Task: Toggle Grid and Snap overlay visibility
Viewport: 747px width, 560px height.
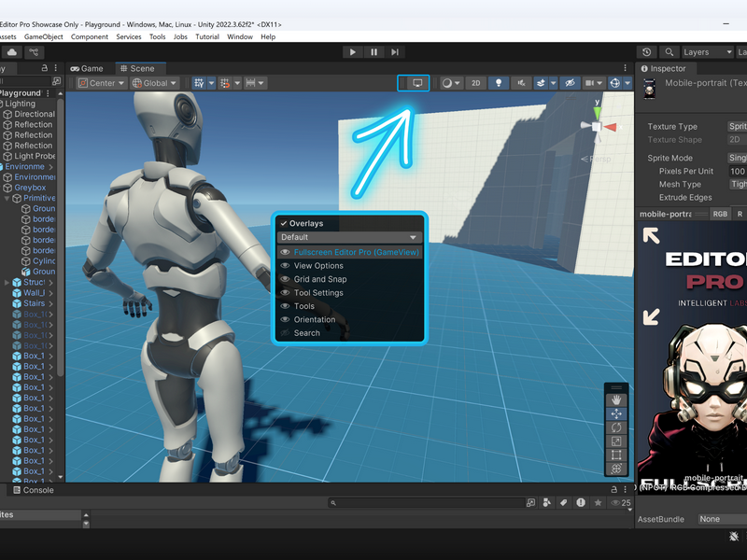Action: [285, 279]
